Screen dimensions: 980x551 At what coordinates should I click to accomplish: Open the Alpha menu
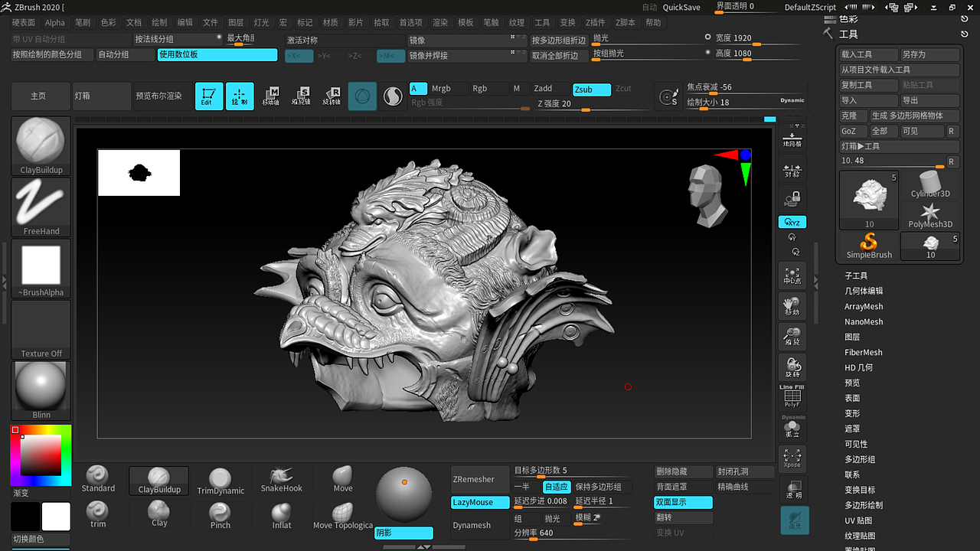coord(55,23)
